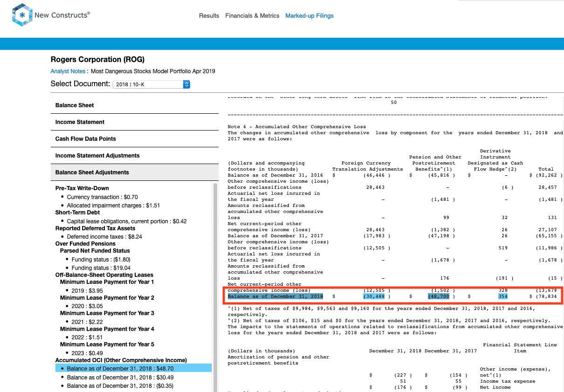Click the Minimum Lease Payment for Year 5 heading
This screenshot has width=564, height=392.
click(x=107, y=344)
